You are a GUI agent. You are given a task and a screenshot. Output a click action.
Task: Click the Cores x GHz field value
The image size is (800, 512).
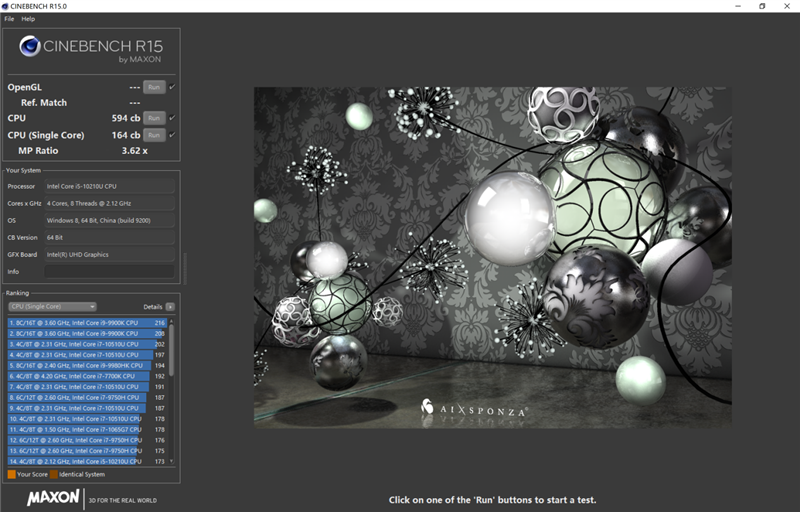[109, 203]
